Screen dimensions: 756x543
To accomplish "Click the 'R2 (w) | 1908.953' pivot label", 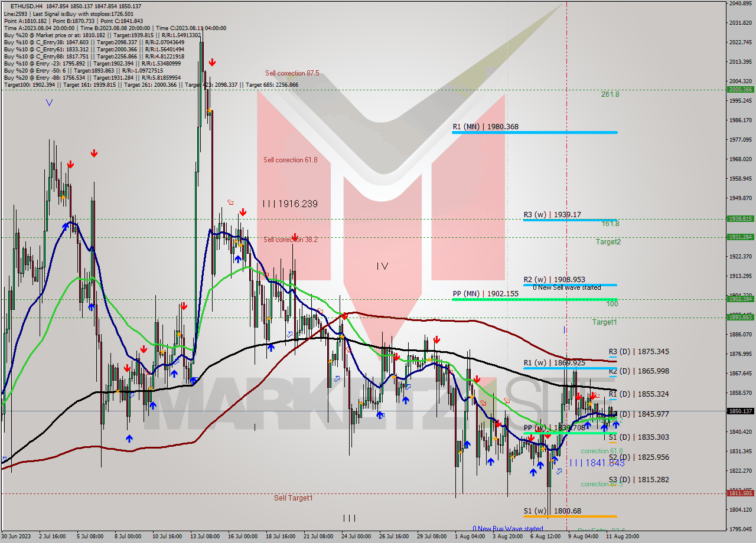I will (x=554, y=280).
